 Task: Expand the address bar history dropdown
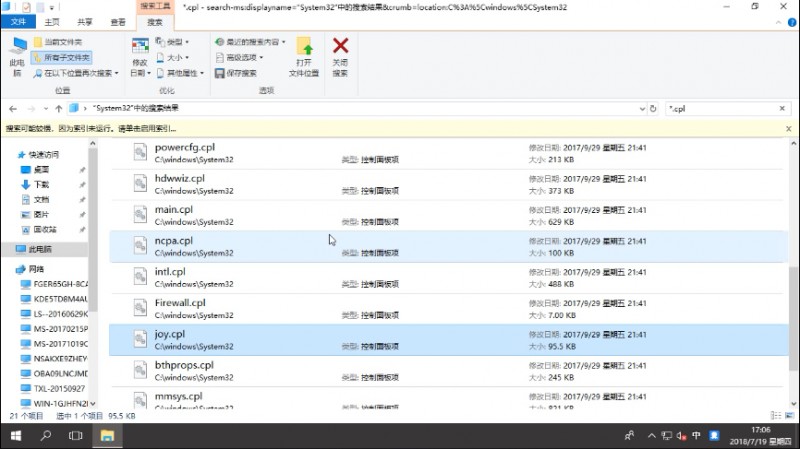point(642,109)
